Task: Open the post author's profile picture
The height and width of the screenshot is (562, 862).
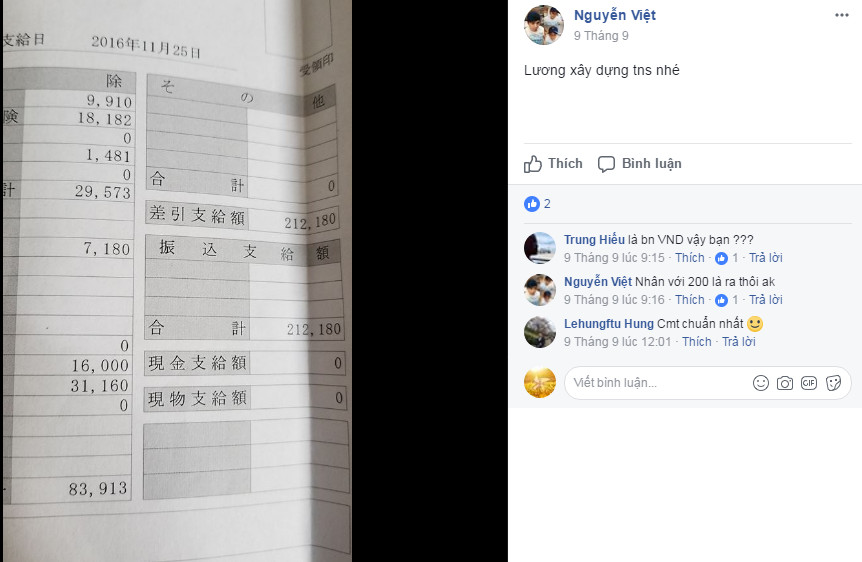Action: tap(544, 25)
